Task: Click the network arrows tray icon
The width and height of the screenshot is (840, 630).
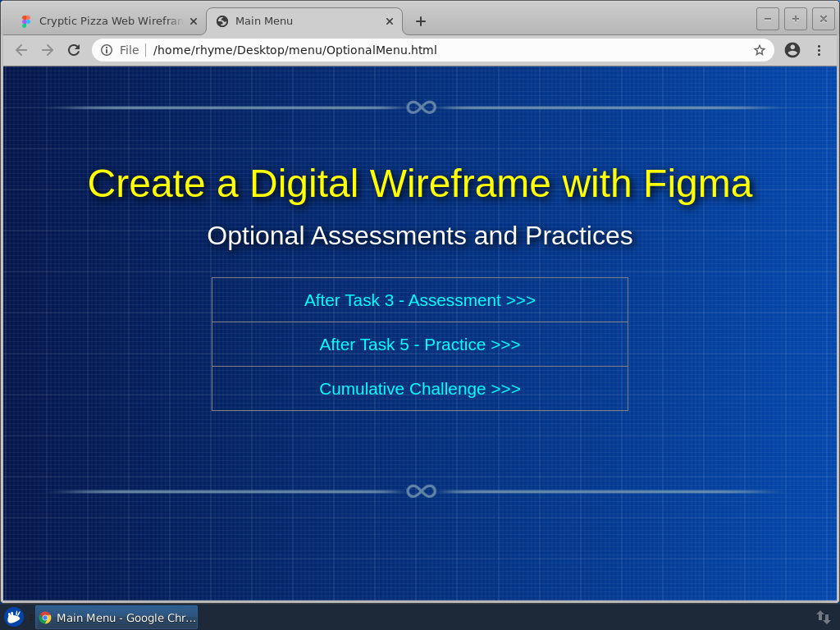Action: tap(823, 617)
